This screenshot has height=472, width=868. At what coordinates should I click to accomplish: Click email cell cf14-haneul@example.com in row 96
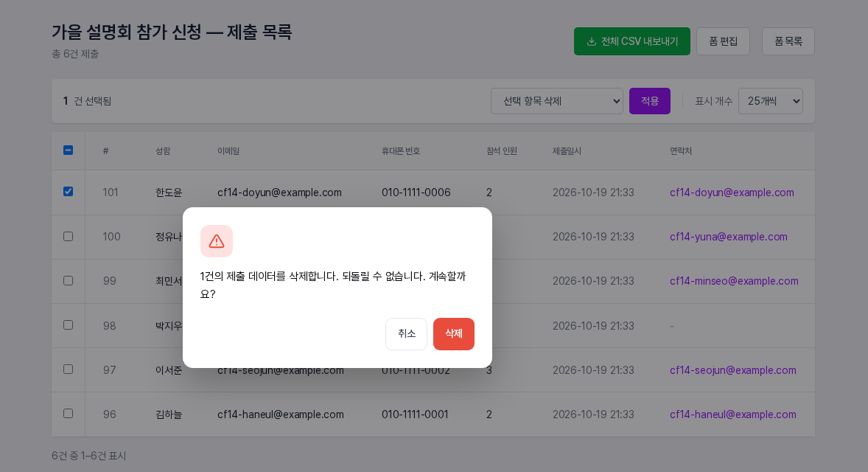point(281,414)
